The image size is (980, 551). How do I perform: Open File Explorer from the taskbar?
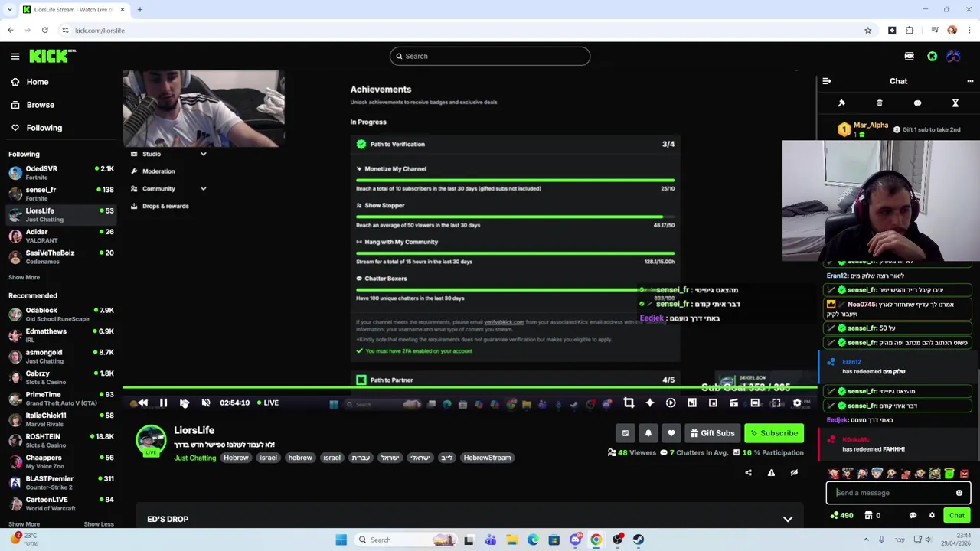[511, 540]
